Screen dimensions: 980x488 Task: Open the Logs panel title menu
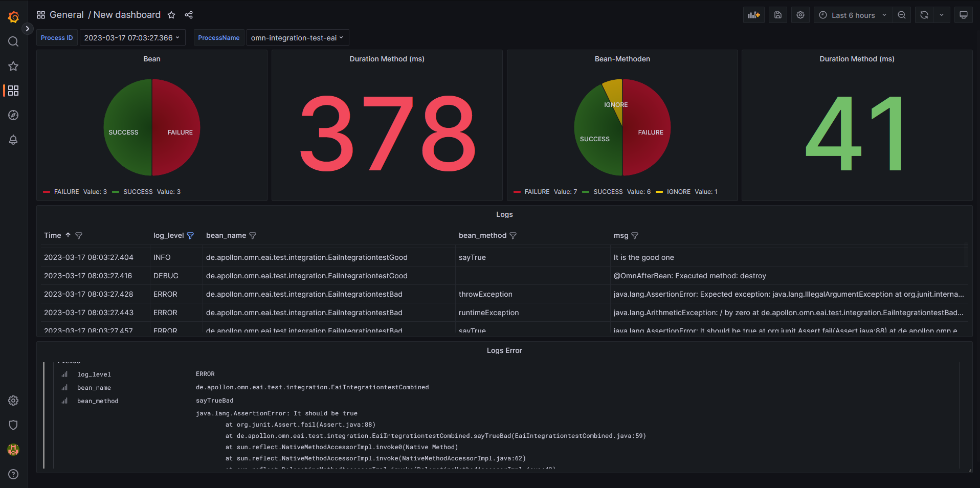point(504,214)
